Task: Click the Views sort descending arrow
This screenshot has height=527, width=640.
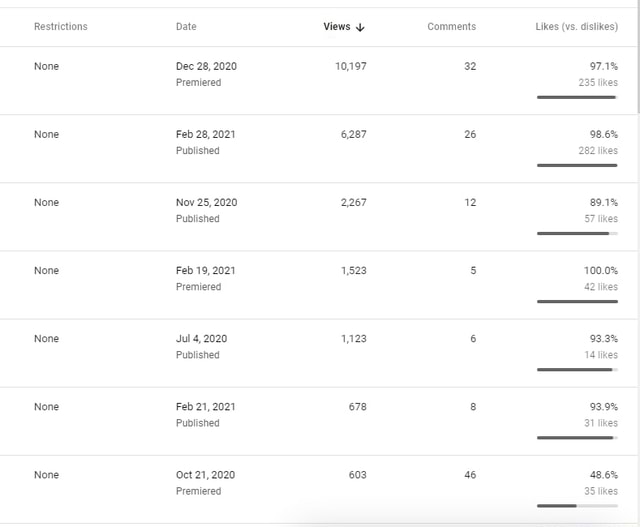Action: pos(360,27)
